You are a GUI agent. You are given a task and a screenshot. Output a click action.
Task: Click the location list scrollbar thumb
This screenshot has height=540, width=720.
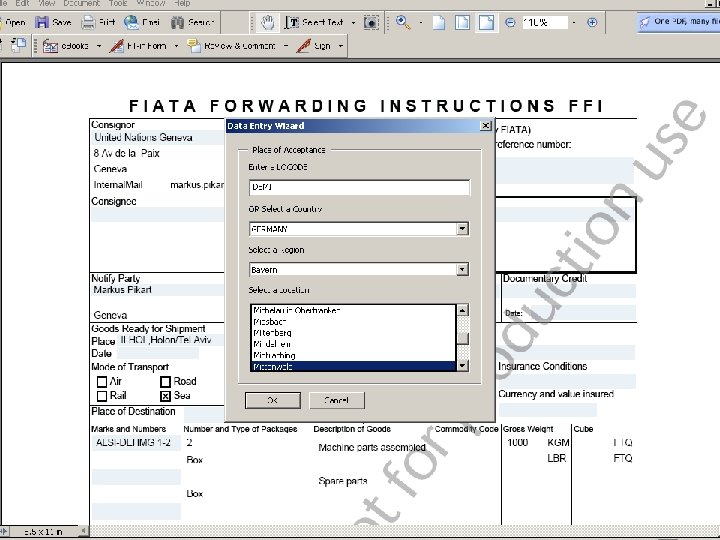(x=462, y=339)
